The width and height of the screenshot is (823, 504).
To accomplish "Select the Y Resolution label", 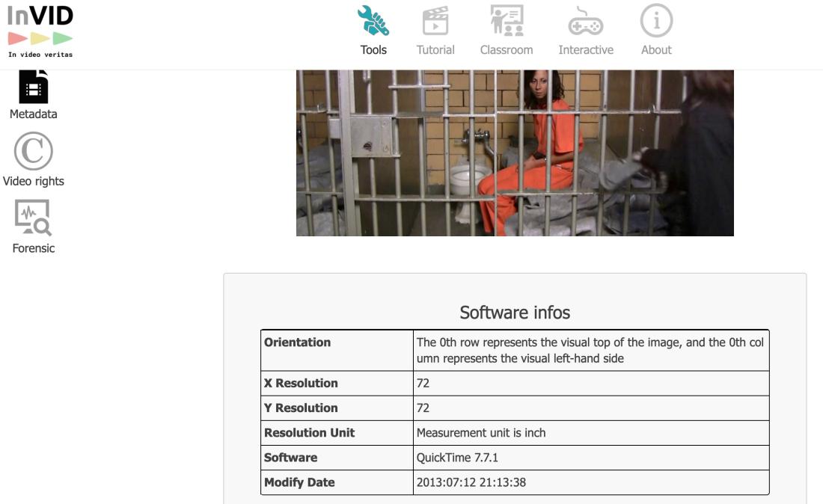I will click(301, 408).
